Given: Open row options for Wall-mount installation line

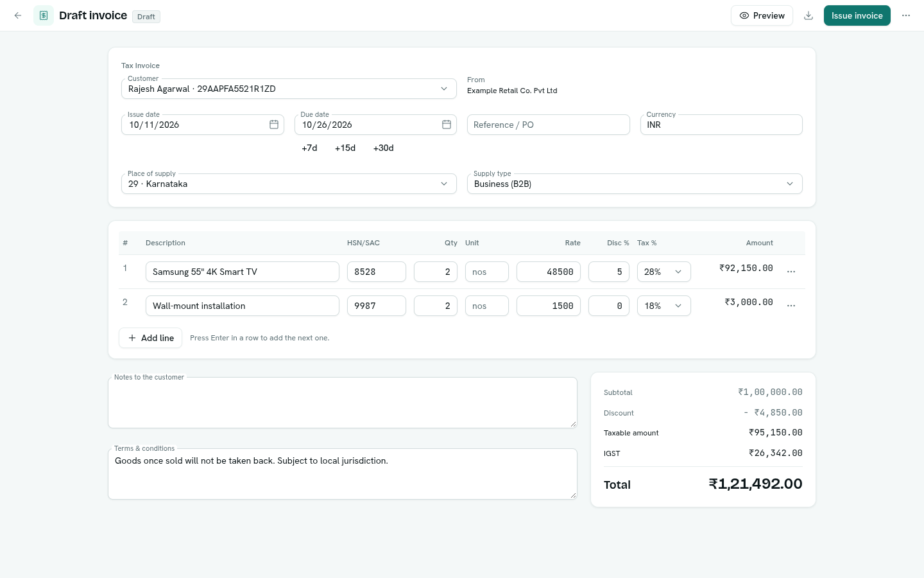Looking at the screenshot, I should tap(791, 306).
